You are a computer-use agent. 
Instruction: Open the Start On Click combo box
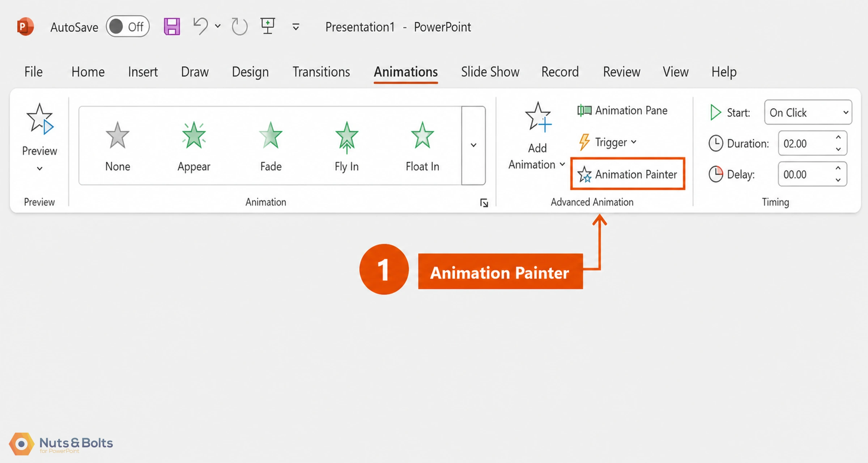(x=808, y=112)
